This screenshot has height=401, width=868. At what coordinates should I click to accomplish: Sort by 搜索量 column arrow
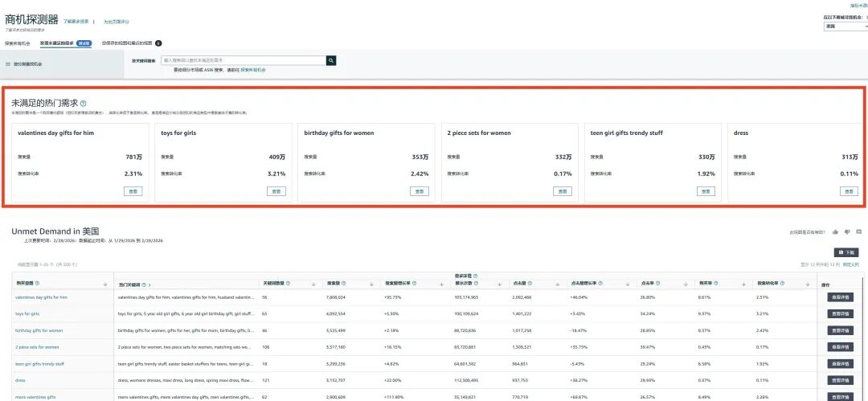pos(371,284)
